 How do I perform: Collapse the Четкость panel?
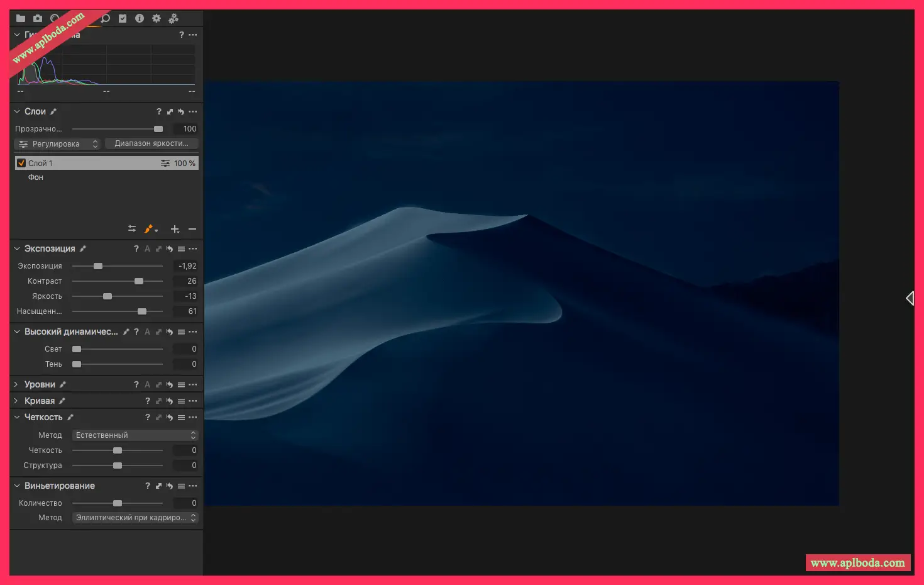[16, 417]
